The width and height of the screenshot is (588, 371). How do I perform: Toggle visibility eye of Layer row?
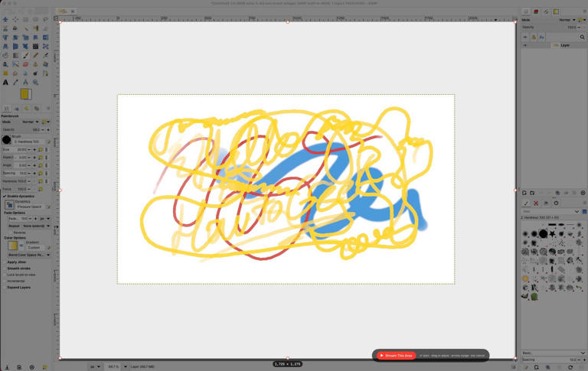pyautogui.click(x=525, y=45)
